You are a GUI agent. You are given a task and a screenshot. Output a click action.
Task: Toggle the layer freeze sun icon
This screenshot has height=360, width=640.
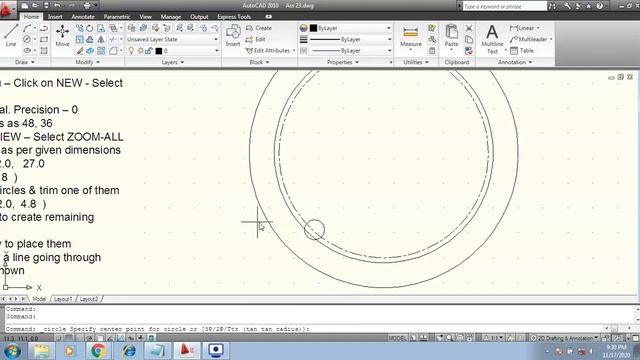click(x=140, y=51)
